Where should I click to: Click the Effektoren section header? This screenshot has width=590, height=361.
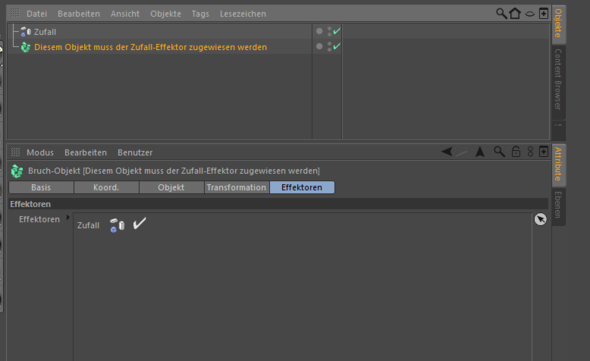(278, 204)
